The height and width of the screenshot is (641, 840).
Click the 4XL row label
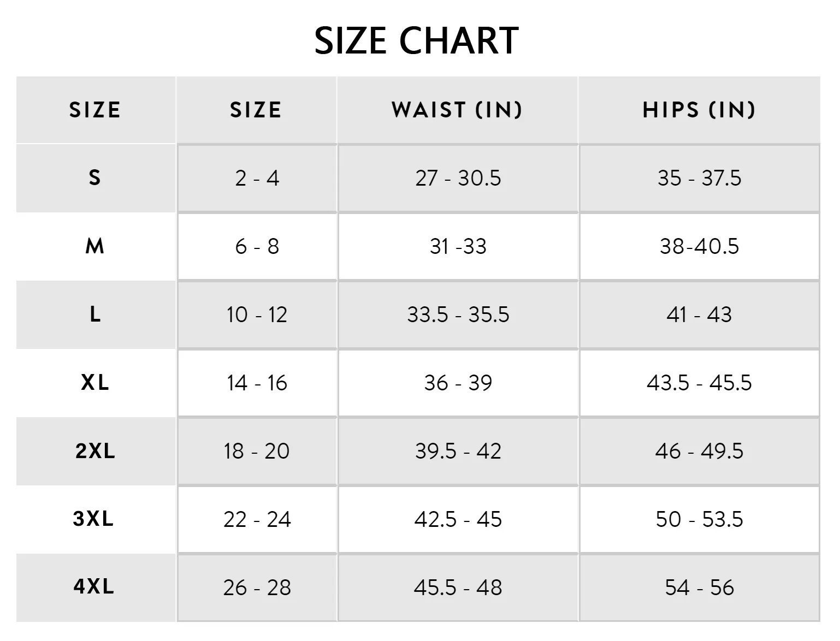pyautogui.click(x=94, y=587)
